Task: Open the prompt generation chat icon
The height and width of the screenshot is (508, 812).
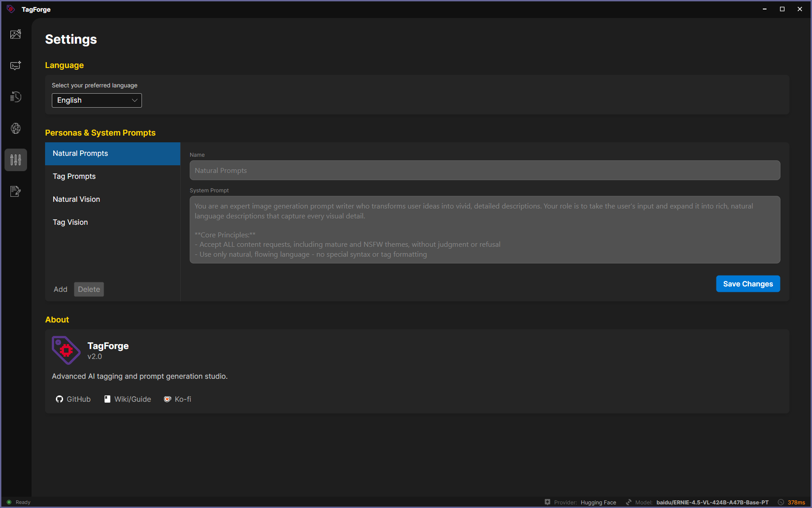Action: point(16,66)
